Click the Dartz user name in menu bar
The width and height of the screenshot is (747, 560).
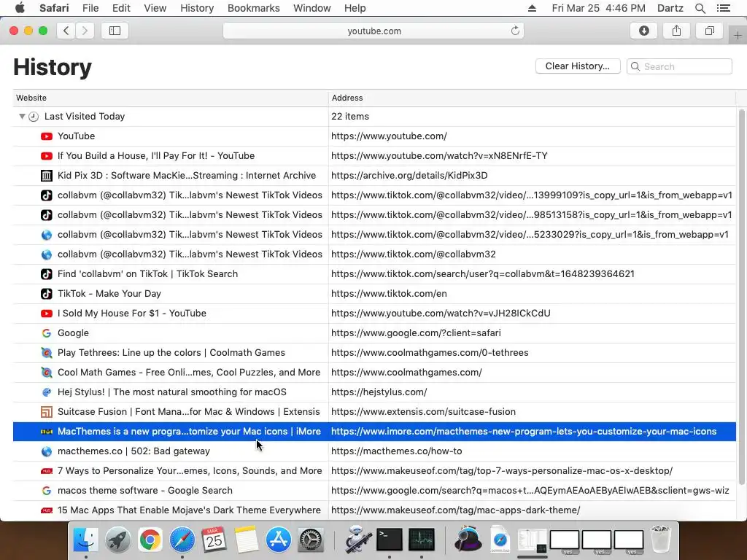(x=670, y=8)
